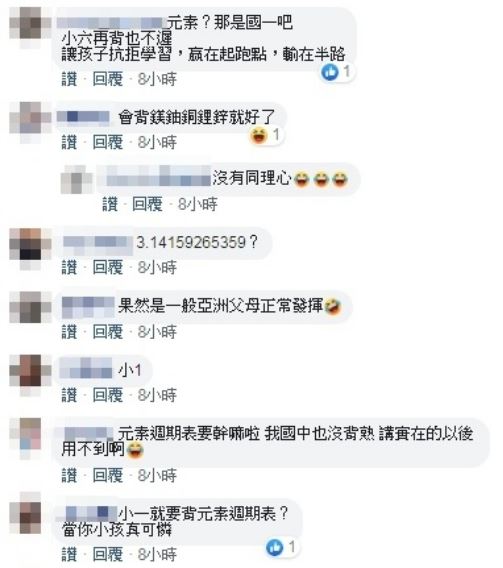Like the 小一就要背元素週期表 comment
This screenshot has height=568, width=503.
coord(69,555)
